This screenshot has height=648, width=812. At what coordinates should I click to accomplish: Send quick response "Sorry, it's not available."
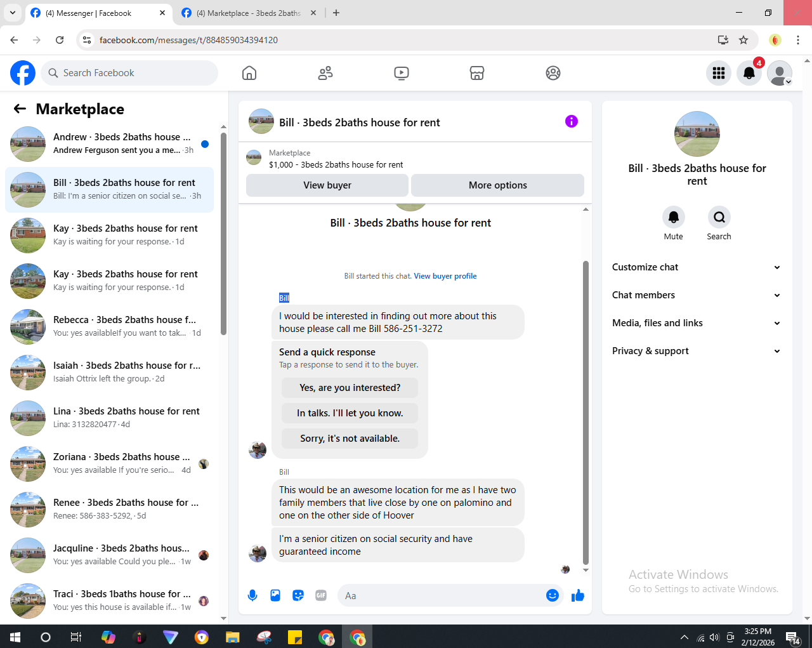tap(350, 439)
